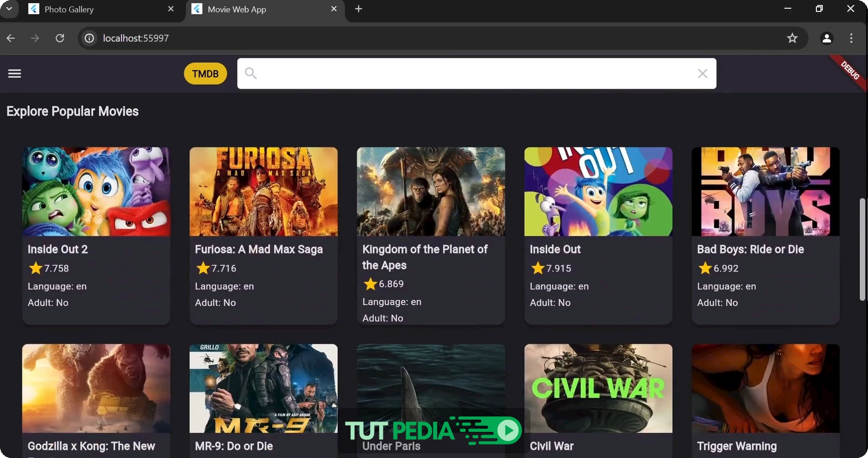The height and width of the screenshot is (458, 868).
Task: Click the MR-9: Do or Die title
Action: (x=234, y=446)
